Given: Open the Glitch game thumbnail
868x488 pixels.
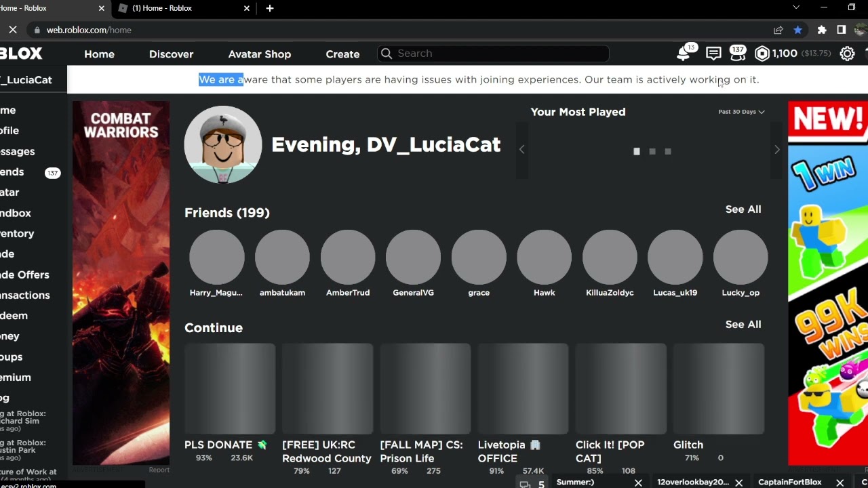Looking at the screenshot, I should [x=719, y=388].
